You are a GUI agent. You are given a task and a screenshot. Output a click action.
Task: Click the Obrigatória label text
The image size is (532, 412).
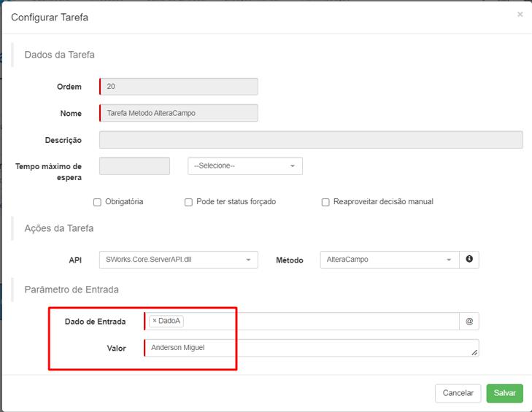(124, 202)
